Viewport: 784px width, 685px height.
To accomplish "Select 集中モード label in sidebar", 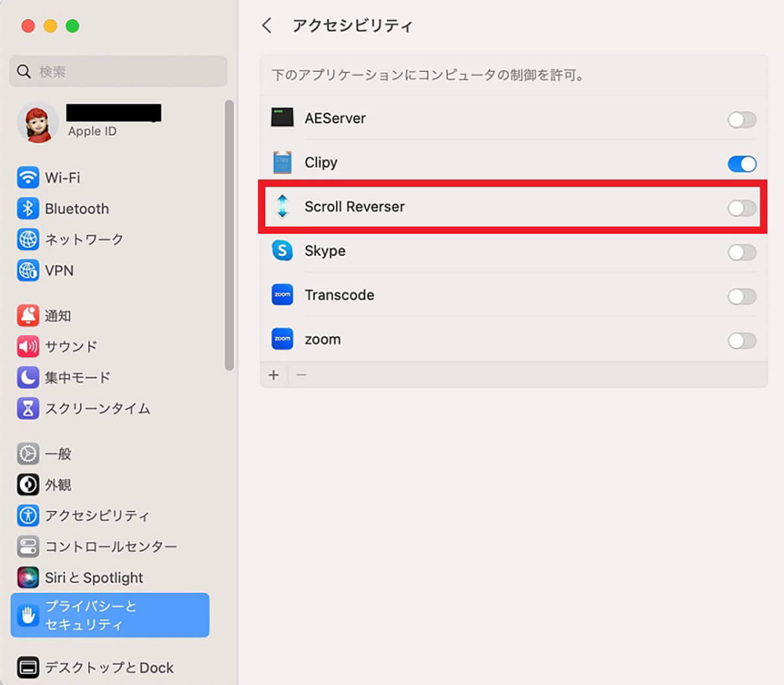I will pos(78,377).
